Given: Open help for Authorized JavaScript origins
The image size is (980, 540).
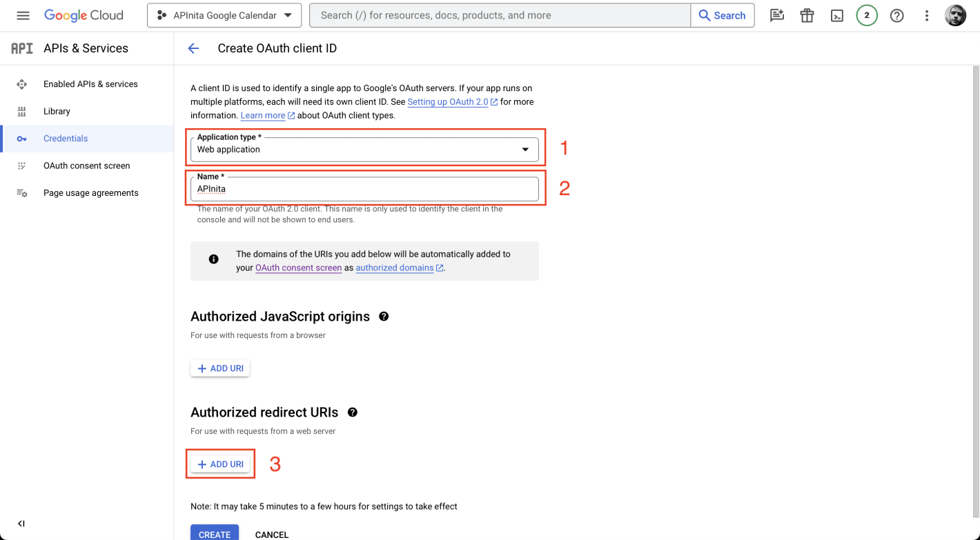Looking at the screenshot, I should click(384, 316).
